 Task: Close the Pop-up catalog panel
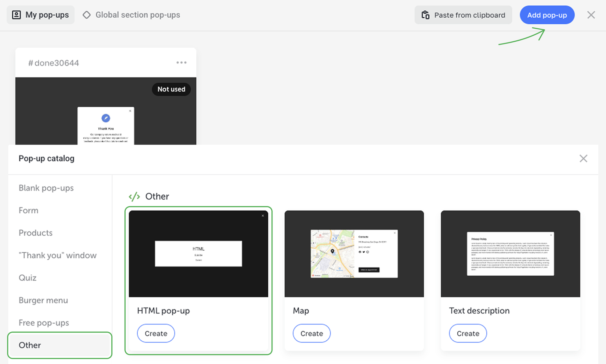pos(583,158)
